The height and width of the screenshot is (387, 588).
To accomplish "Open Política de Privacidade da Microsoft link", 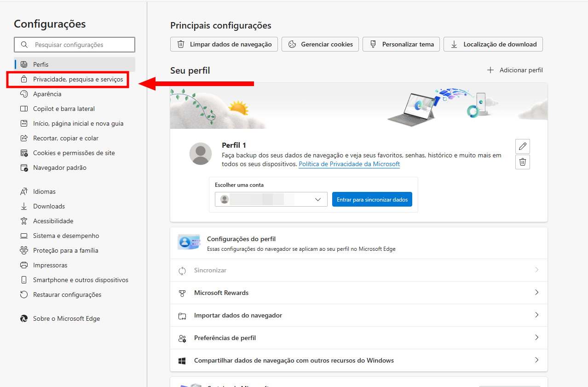I will pyautogui.click(x=349, y=164).
